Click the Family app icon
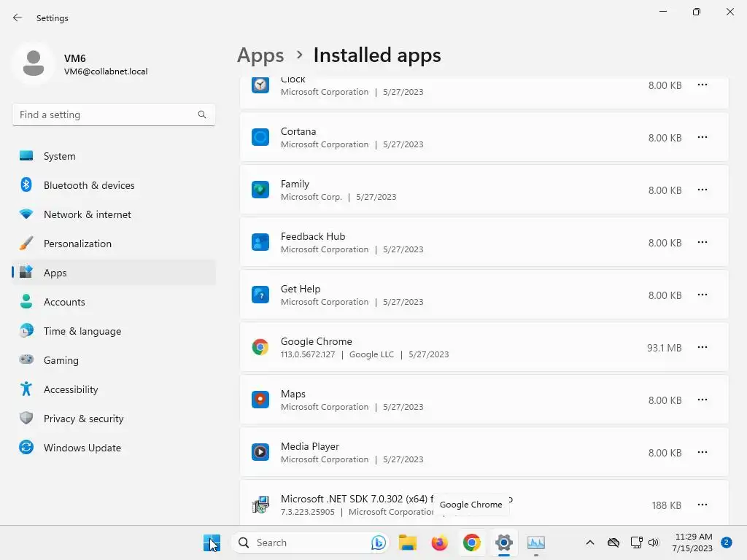The height and width of the screenshot is (560, 747). [x=260, y=190]
